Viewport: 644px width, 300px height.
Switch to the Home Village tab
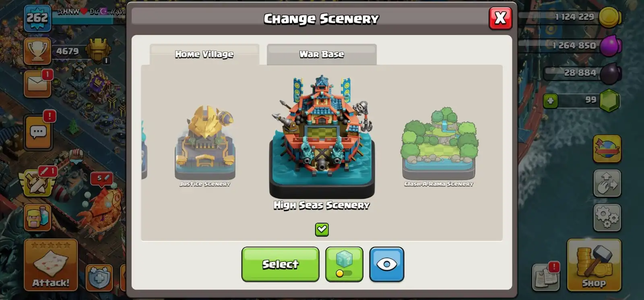pos(204,54)
